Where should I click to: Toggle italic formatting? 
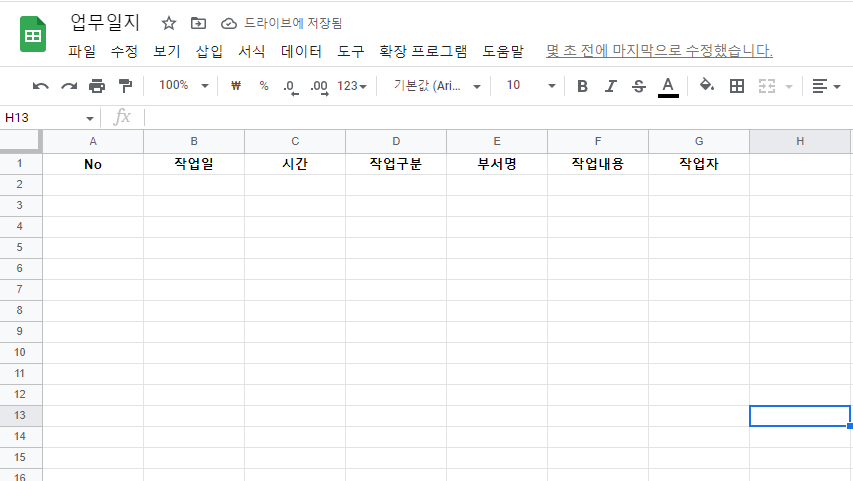610,86
